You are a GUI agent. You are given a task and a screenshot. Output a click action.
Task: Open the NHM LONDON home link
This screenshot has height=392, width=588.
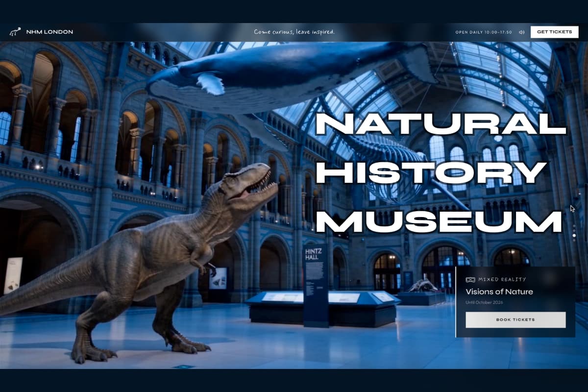(x=49, y=32)
